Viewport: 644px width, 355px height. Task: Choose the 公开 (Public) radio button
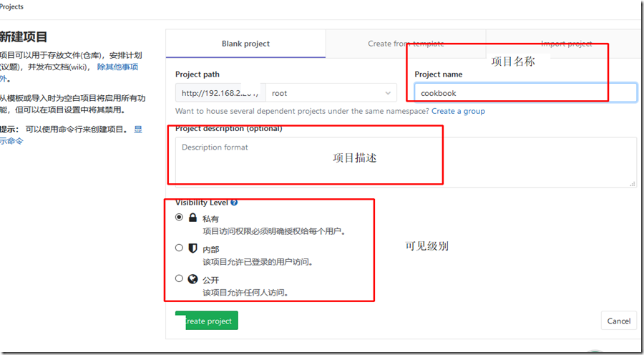(x=180, y=278)
